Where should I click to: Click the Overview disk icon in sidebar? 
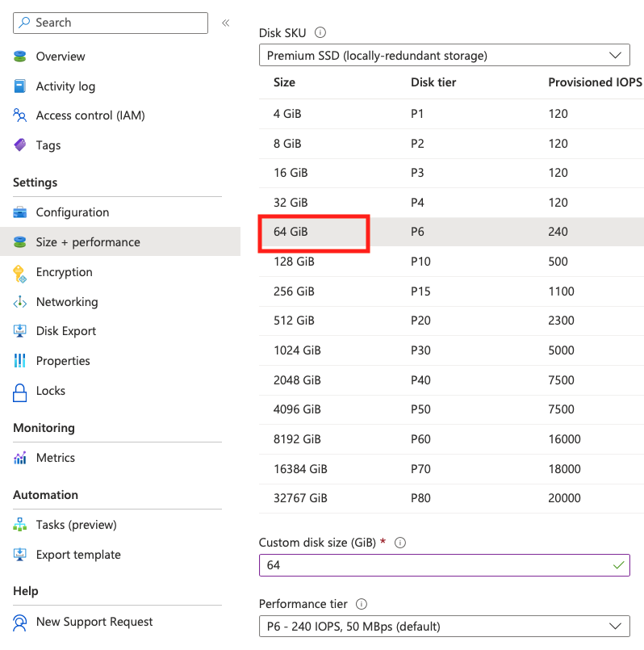click(x=20, y=57)
